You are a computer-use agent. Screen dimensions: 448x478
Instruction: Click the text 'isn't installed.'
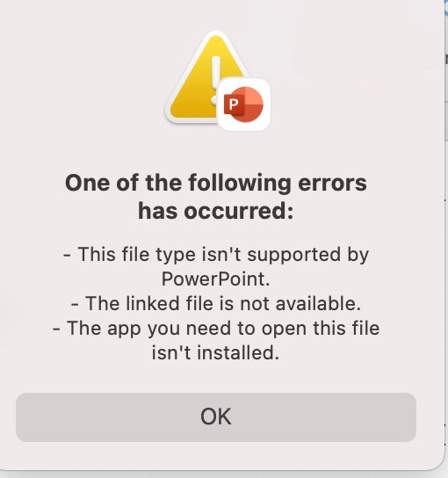click(215, 353)
